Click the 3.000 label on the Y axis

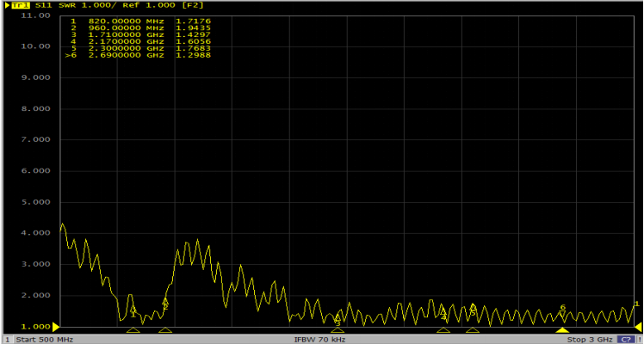35,265
